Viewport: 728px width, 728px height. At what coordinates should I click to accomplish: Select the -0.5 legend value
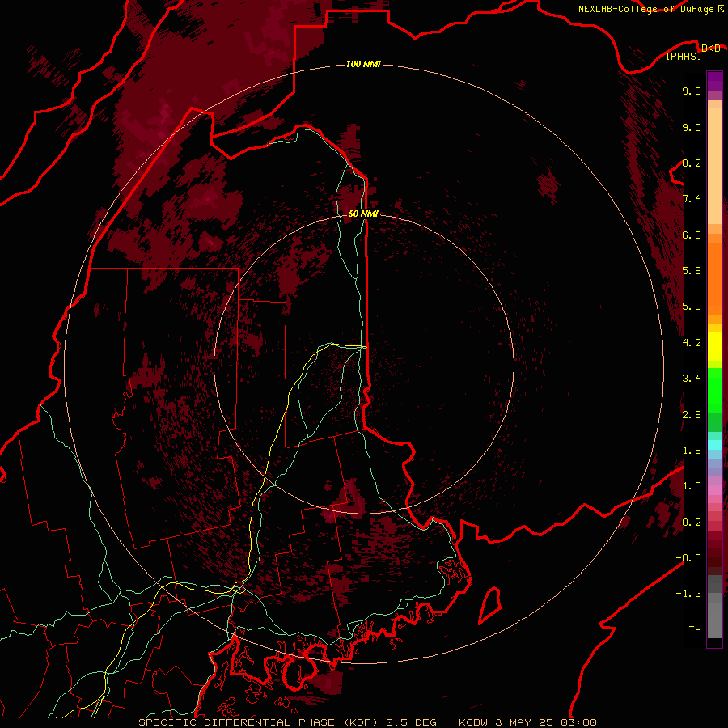(x=688, y=558)
